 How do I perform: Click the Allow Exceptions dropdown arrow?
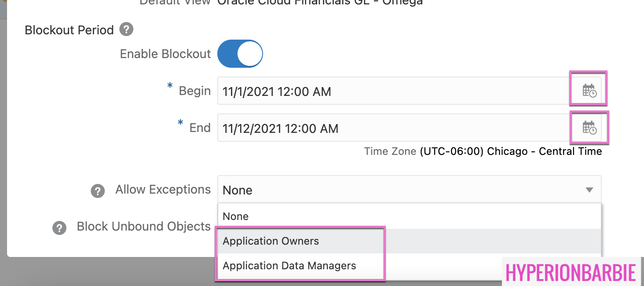589,190
